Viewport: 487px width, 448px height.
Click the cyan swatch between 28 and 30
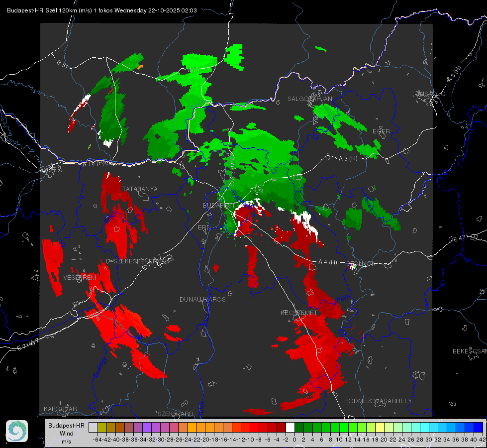click(425, 428)
